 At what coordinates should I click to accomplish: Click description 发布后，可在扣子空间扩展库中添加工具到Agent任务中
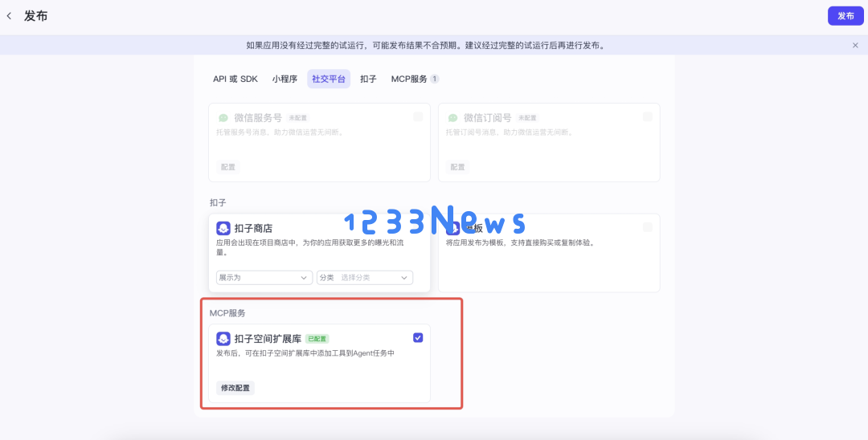pos(305,353)
